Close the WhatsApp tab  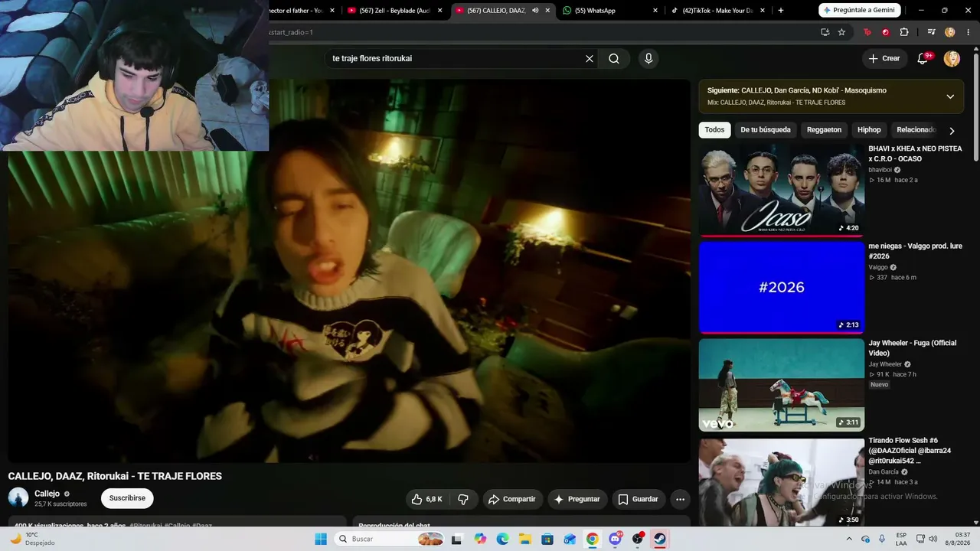(x=655, y=11)
